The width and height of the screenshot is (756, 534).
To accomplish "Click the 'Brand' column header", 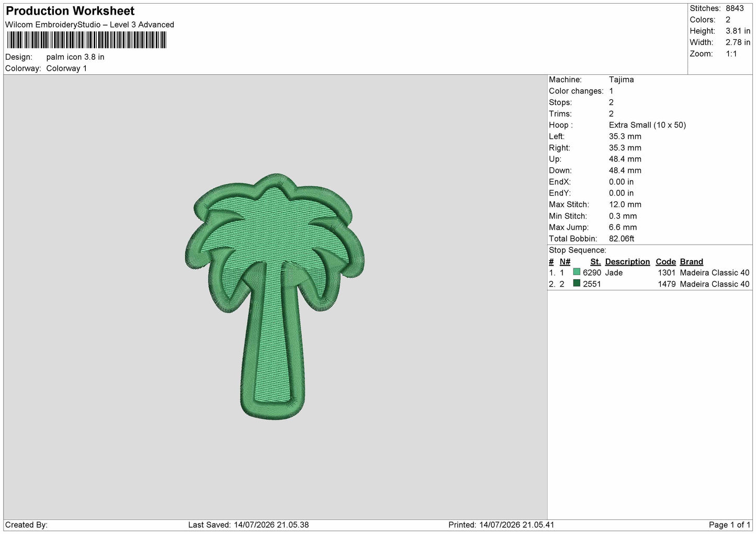I will point(691,262).
